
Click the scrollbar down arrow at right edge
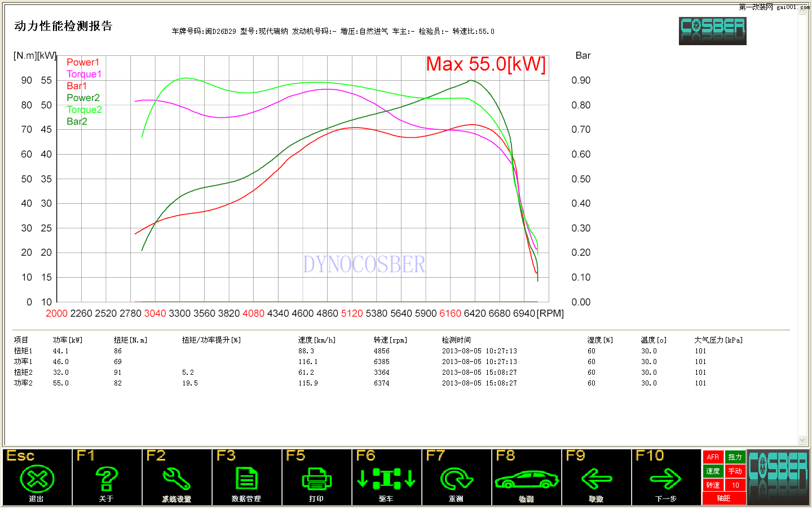[x=802, y=440]
